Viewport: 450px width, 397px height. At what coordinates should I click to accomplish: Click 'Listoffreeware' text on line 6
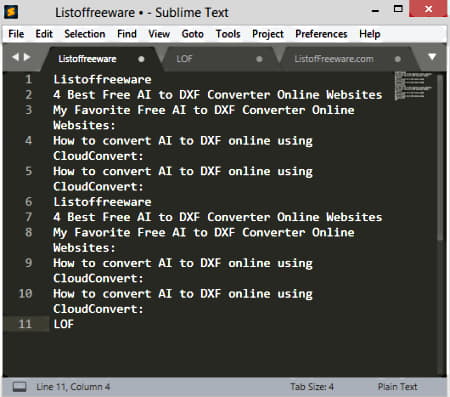[102, 202]
